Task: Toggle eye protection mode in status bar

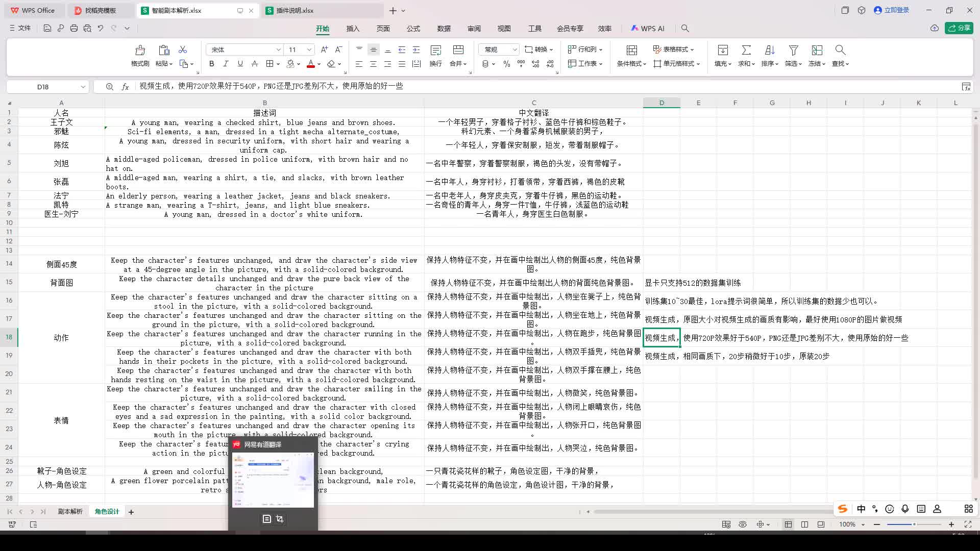Action: (x=743, y=524)
